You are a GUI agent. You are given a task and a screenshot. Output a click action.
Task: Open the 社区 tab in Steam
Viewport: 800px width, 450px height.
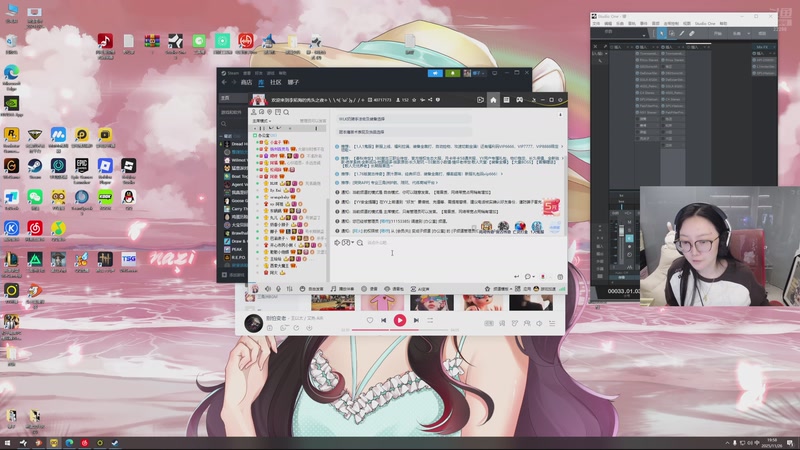pos(276,82)
